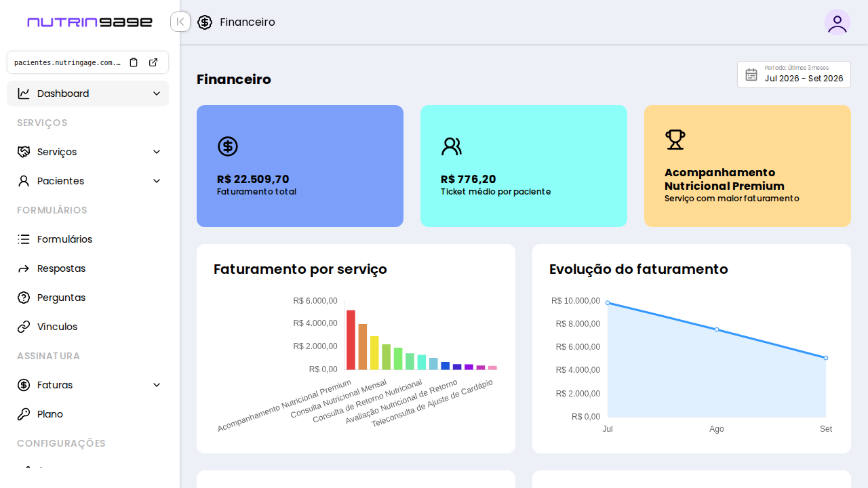868x488 pixels.
Task: Click the pacientes.nutringage.com URL field
Action: [68, 62]
